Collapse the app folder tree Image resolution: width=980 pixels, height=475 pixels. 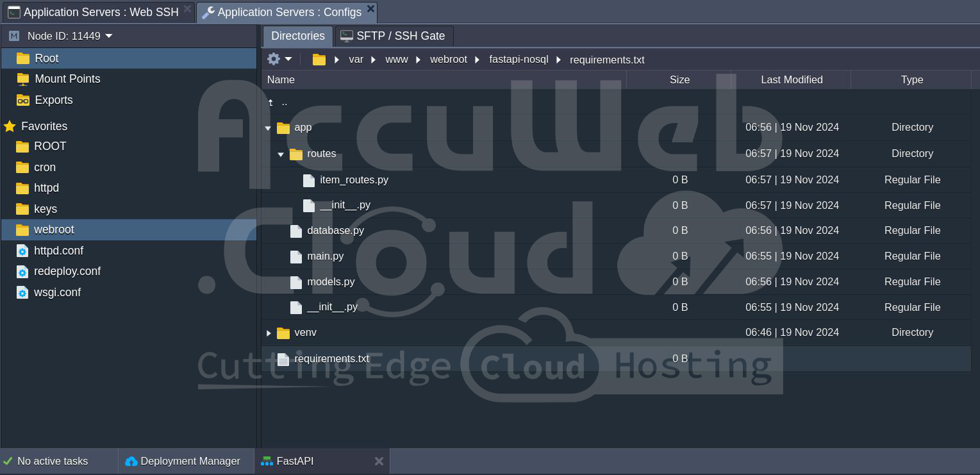(x=268, y=128)
